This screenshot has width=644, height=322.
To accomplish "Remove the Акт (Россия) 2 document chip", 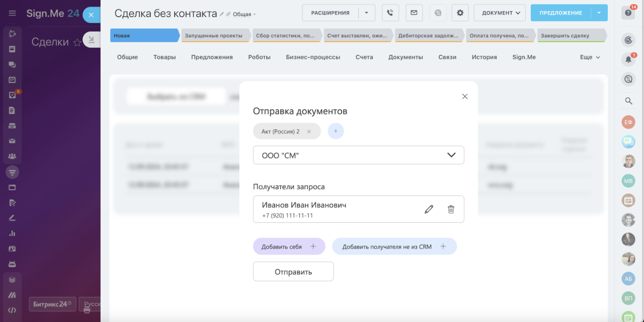I will [x=309, y=131].
